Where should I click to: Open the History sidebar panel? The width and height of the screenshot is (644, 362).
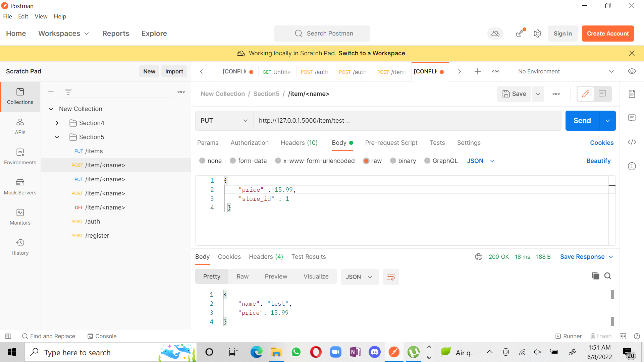tap(20, 247)
